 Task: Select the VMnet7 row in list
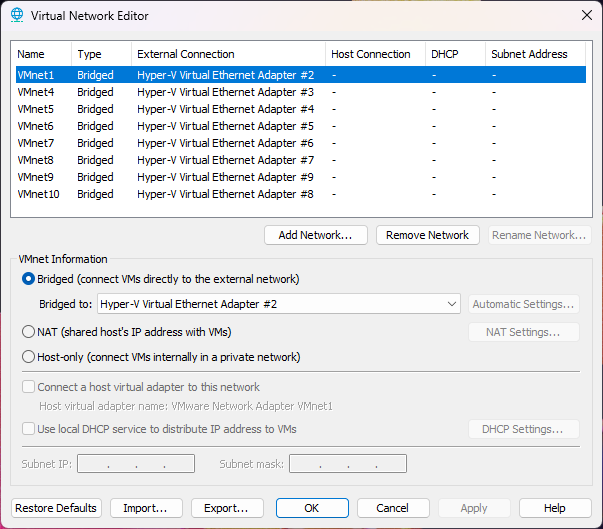pos(36,143)
